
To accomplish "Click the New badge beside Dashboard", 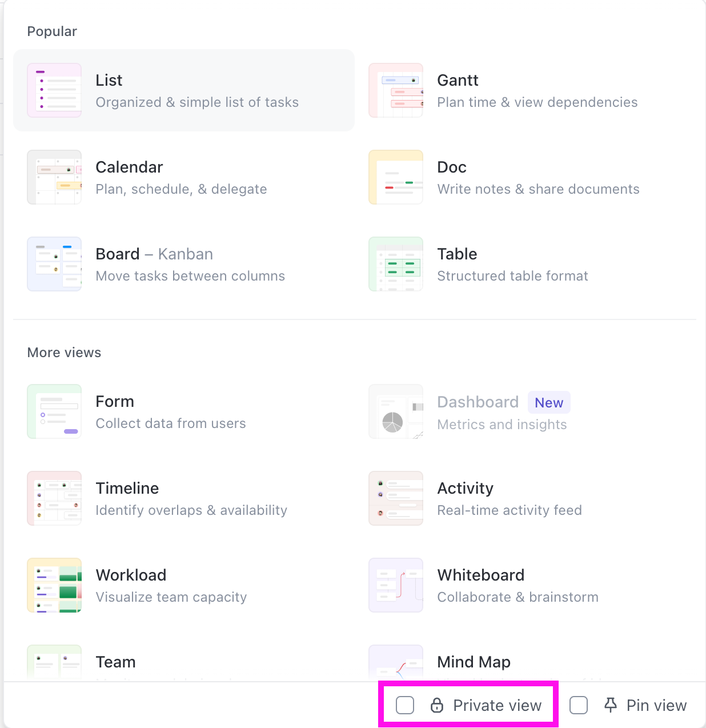I will tap(549, 403).
